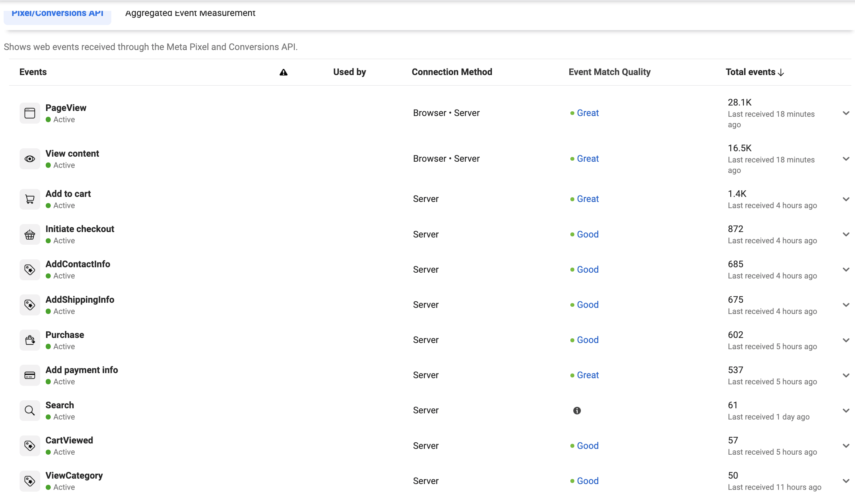Viewport: 855px width, 504px height.
Task: Expand the Purchase event details
Action: (846, 340)
